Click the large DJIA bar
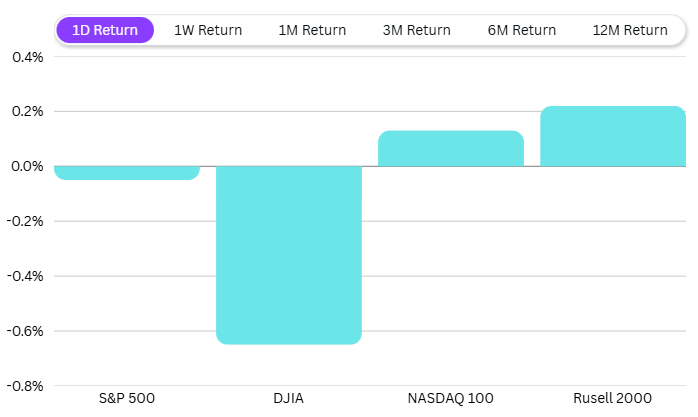The height and width of the screenshot is (417, 698). pos(289,255)
